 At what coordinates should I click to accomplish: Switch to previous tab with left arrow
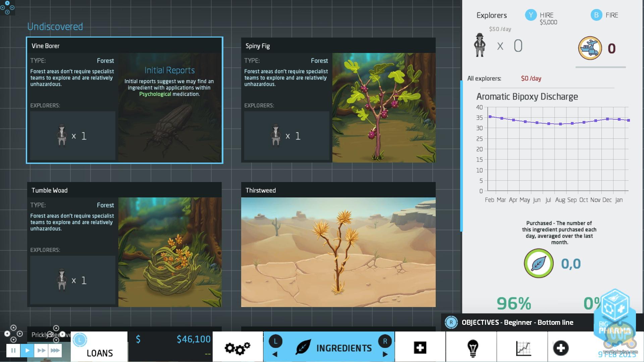(x=275, y=354)
